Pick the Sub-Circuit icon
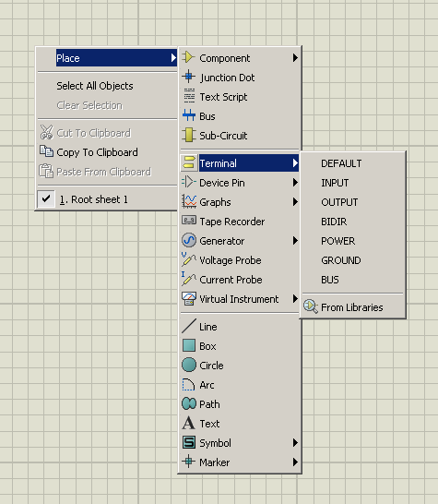The image size is (438, 504). coord(189,135)
